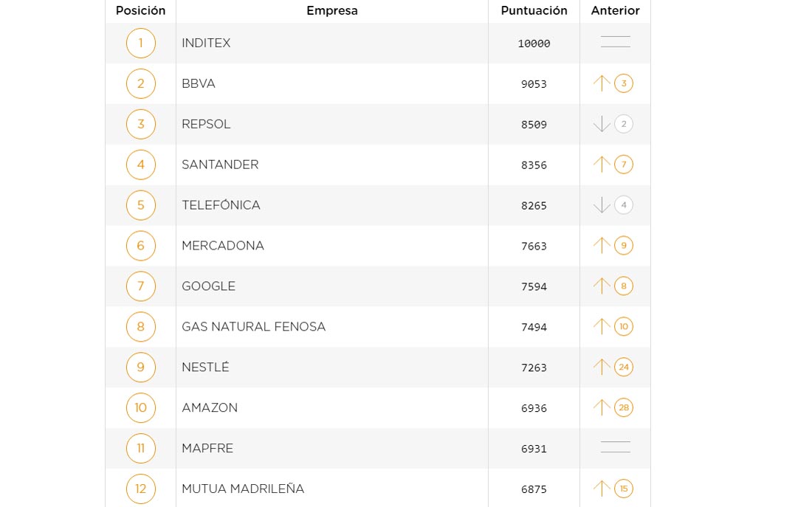The image size is (812, 507).
Task: Click the Anterior column header
Action: [615, 10]
